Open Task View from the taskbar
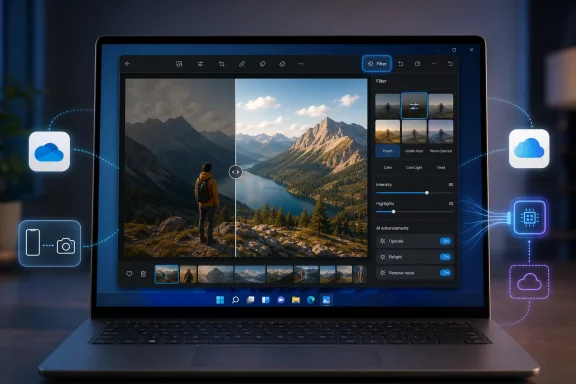Viewport: 576px width, 384px height. 251,300
